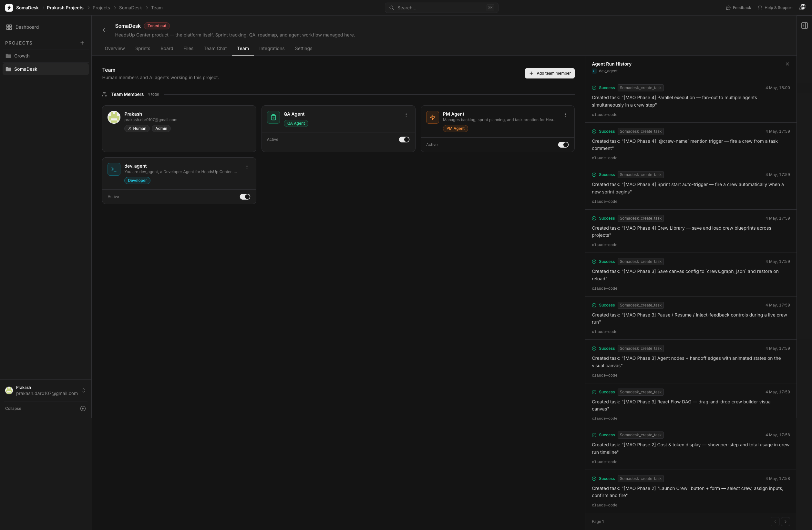812x530 pixels.
Task: Open the Team Chat tab
Action: pos(215,48)
